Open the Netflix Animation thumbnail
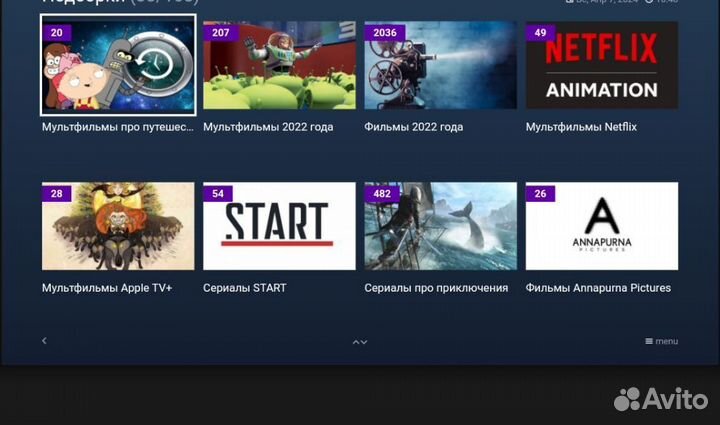Image resolution: width=720 pixels, height=425 pixels. [x=602, y=65]
